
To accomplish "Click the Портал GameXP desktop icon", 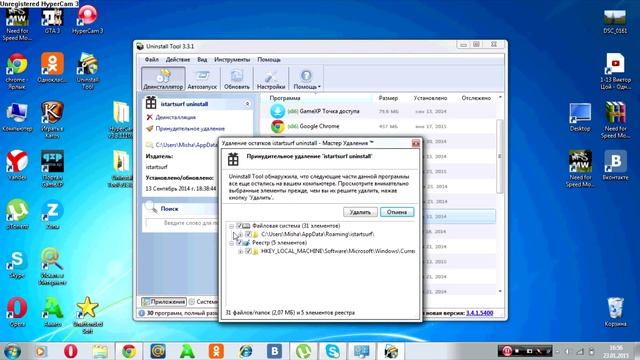I will click(52, 169).
